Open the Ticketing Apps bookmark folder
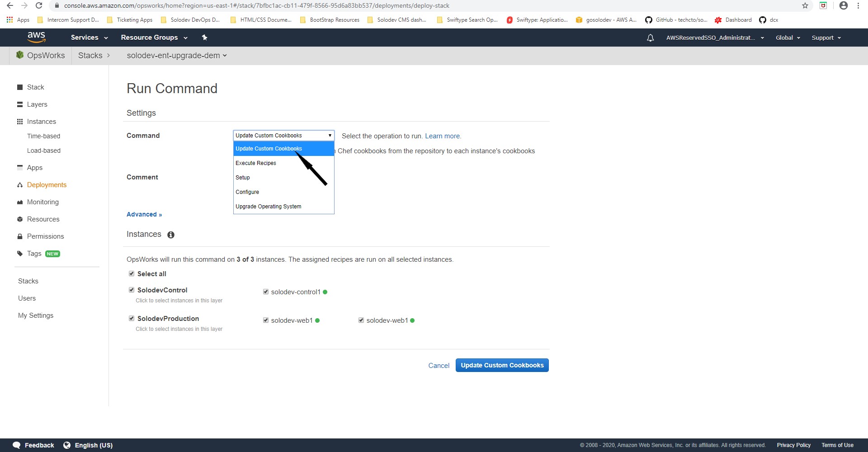The height and width of the screenshot is (452, 868). [130, 20]
